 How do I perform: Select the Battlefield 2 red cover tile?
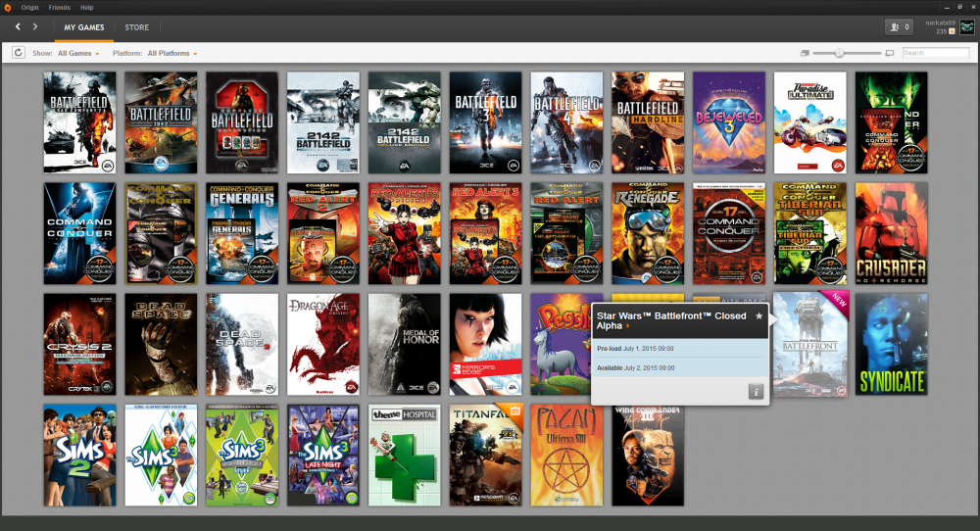pos(242,122)
